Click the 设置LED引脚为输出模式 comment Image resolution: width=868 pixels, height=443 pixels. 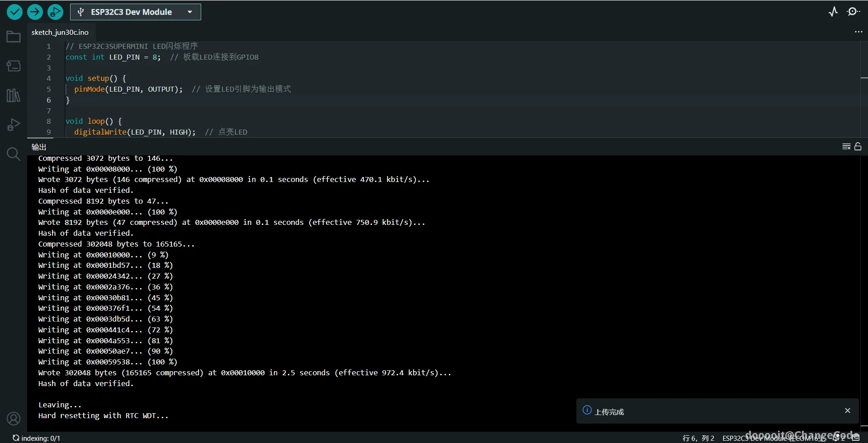tap(241, 89)
